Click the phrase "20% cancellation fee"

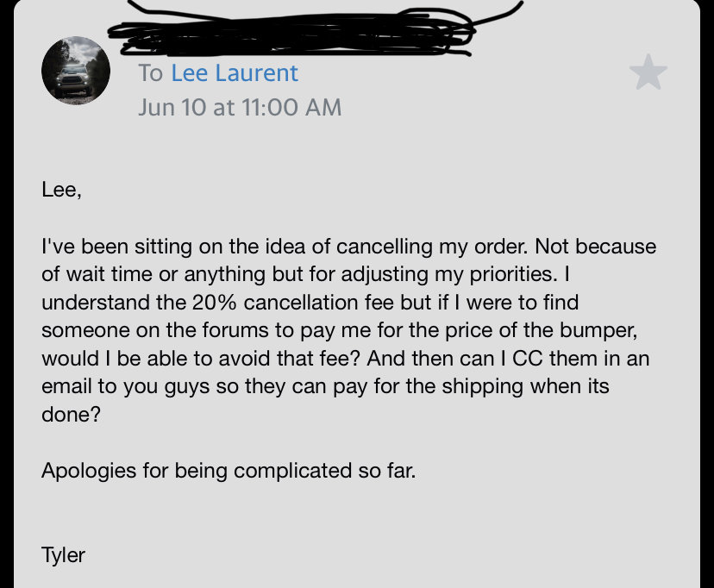pyautogui.click(x=293, y=303)
